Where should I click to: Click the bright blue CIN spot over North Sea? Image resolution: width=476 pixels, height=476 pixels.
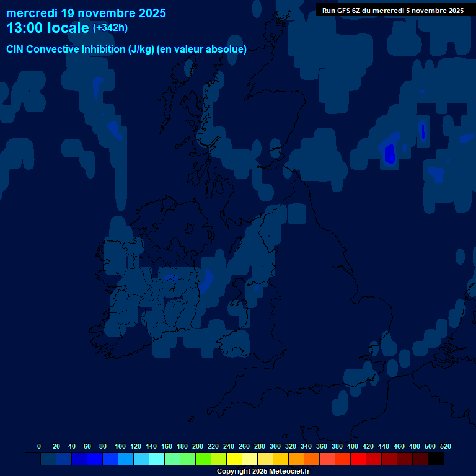(x=389, y=153)
